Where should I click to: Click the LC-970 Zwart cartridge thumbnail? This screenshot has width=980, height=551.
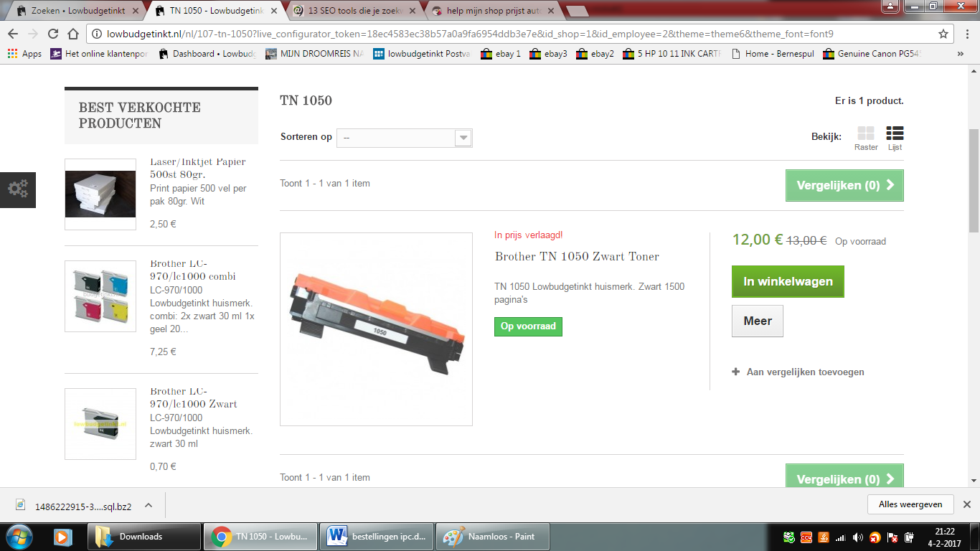[x=100, y=424]
